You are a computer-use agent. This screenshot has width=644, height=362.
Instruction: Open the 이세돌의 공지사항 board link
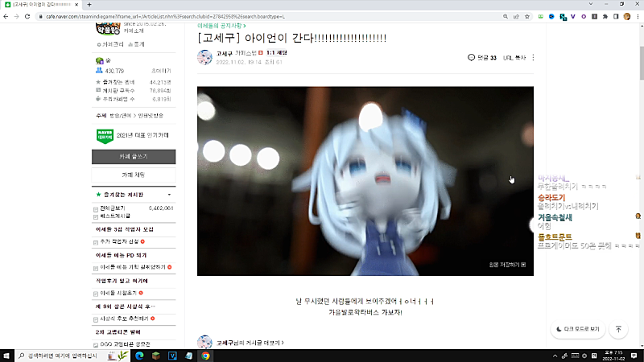221,26
